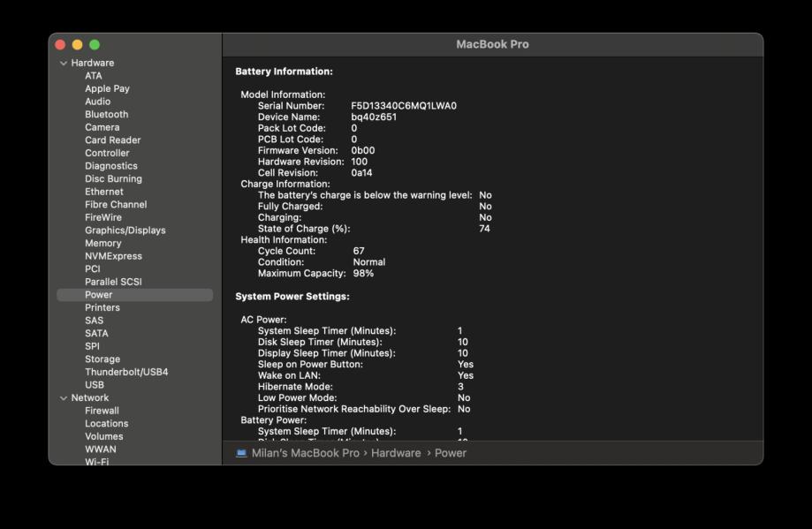Click device name bq40z651
Viewport: 812px width, 529px height.
(x=374, y=117)
